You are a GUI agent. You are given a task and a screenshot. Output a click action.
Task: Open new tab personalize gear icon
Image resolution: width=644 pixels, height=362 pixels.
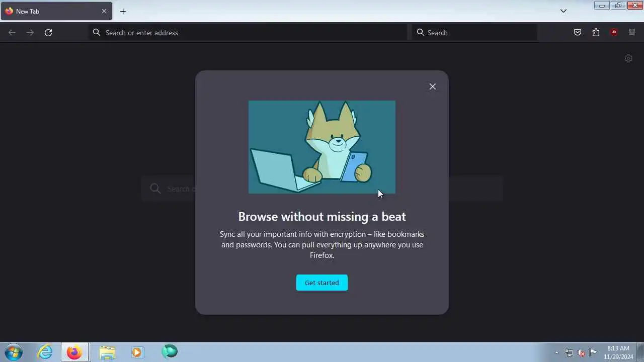[x=628, y=58]
